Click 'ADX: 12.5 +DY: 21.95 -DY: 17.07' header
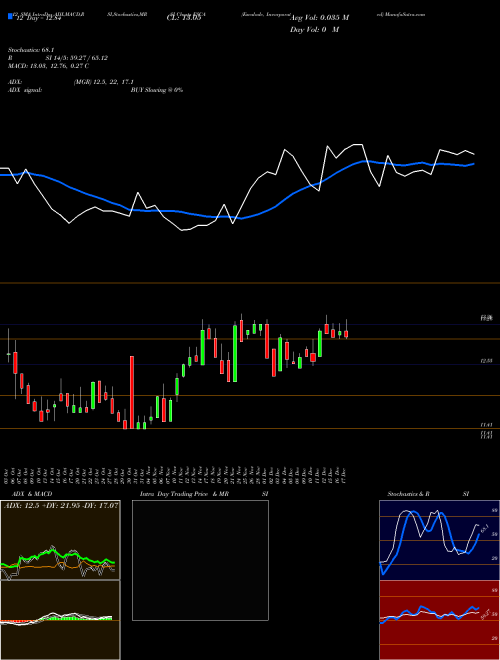Image resolution: width=500 pixels, height=660 pixels. coord(61,505)
